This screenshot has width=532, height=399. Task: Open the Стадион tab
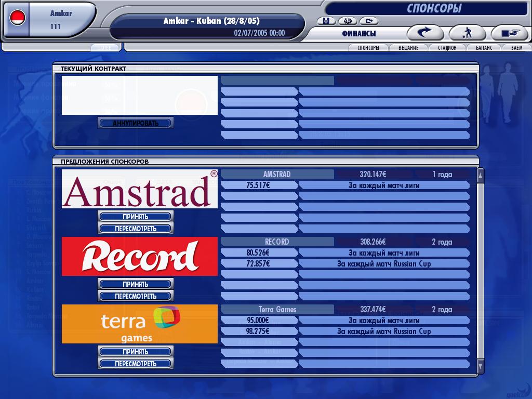point(447,48)
